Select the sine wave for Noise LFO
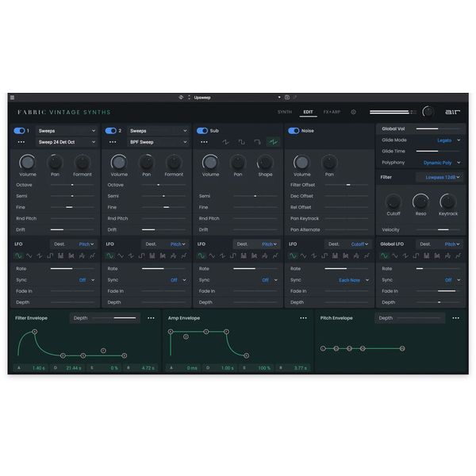The height and width of the screenshot is (476, 476). pyautogui.click(x=293, y=256)
